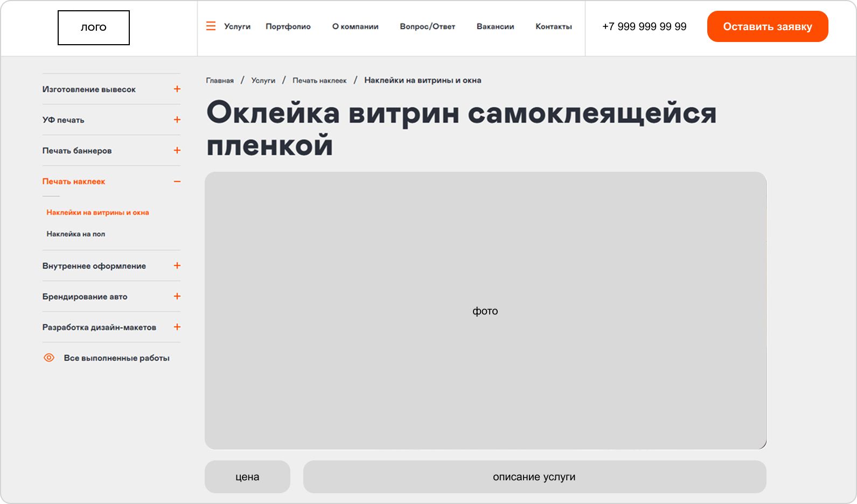The height and width of the screenshot is (504, 857).
Task: Open the Контакты menu item
Action: pos(554,26)
